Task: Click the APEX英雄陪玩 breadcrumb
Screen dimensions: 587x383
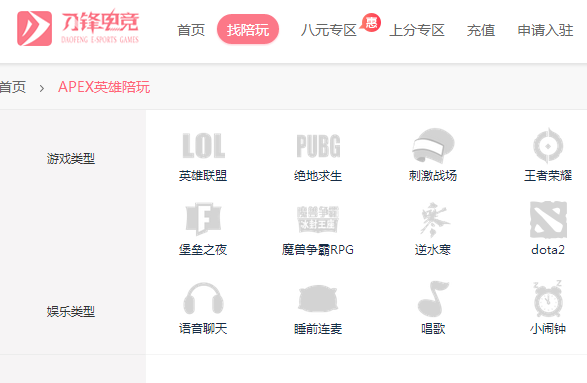Action: [x=104, y=87]
